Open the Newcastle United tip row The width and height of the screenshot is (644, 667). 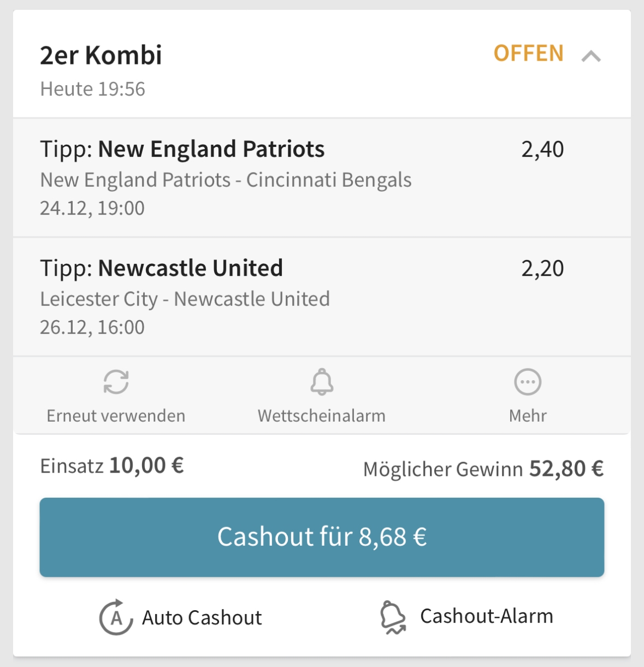[322, 297]
